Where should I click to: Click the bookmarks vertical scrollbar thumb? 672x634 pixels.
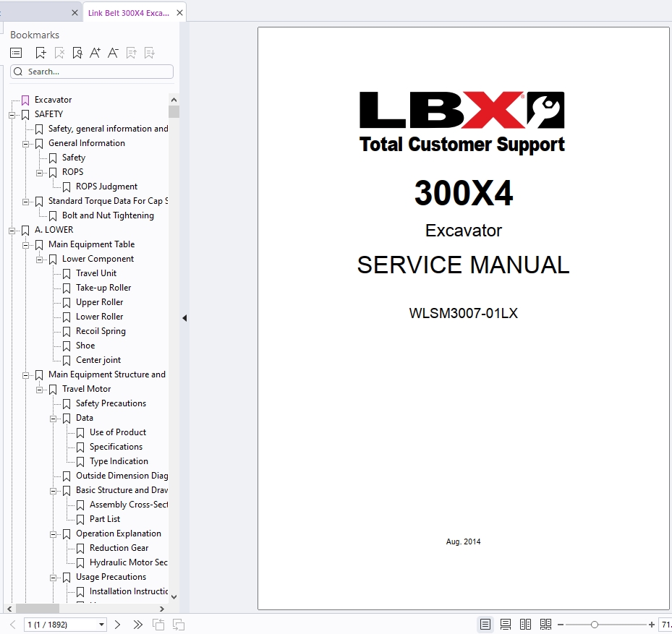click(174, 111)
